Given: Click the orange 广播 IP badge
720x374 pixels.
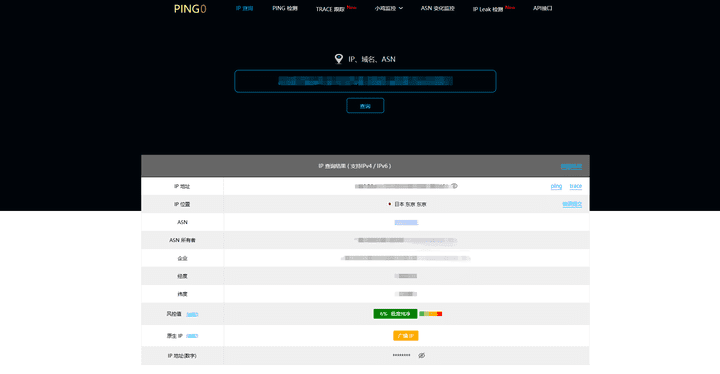Looking at the screenshot, I should tap(405, 336).
